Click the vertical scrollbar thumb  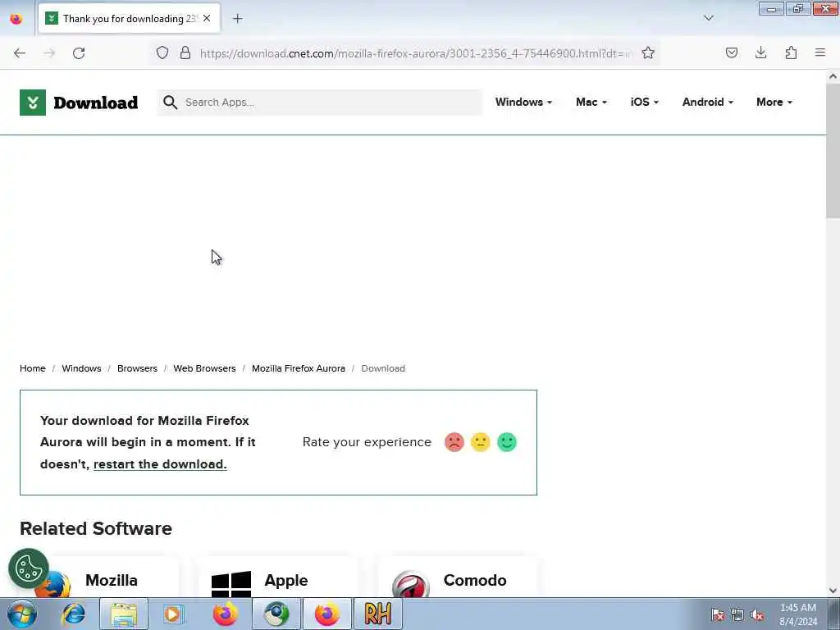[833, 150]
